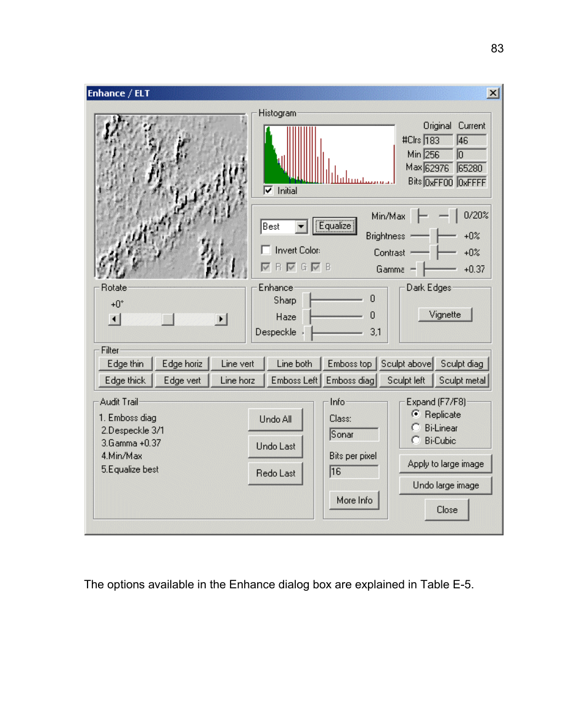Click the Min slider handle of Min/Max
This screenshot has height=714, width=588.
415,216
